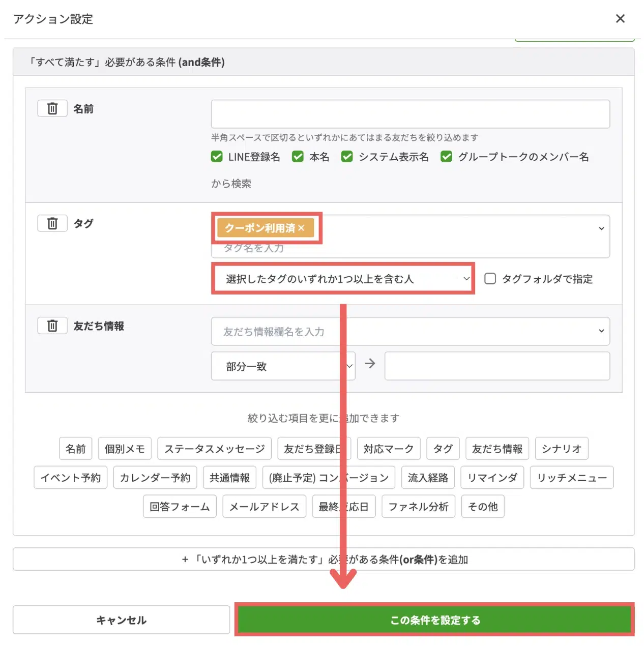Add 回答フォーム filter condition

[180, 507]
